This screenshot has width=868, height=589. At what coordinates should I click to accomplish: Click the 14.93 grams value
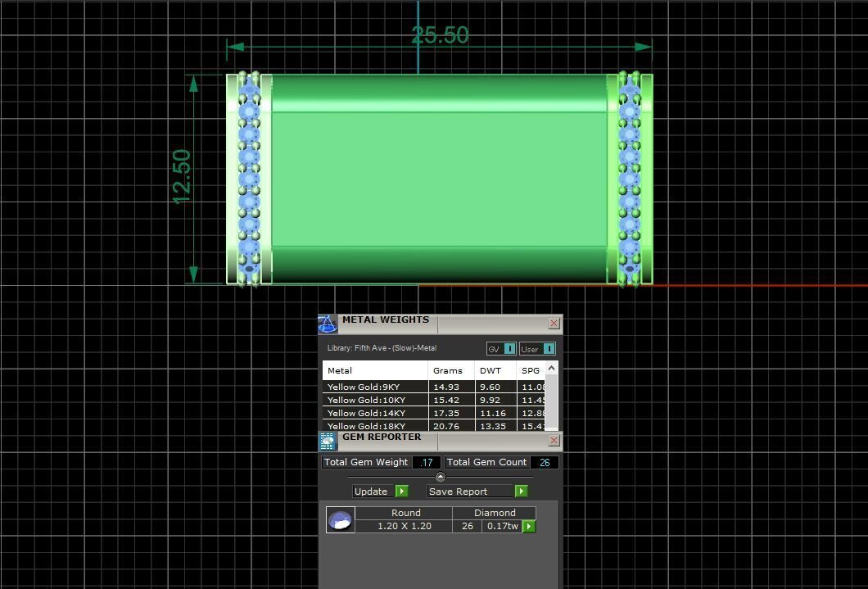pyautogui.click(x=446, y=387)
